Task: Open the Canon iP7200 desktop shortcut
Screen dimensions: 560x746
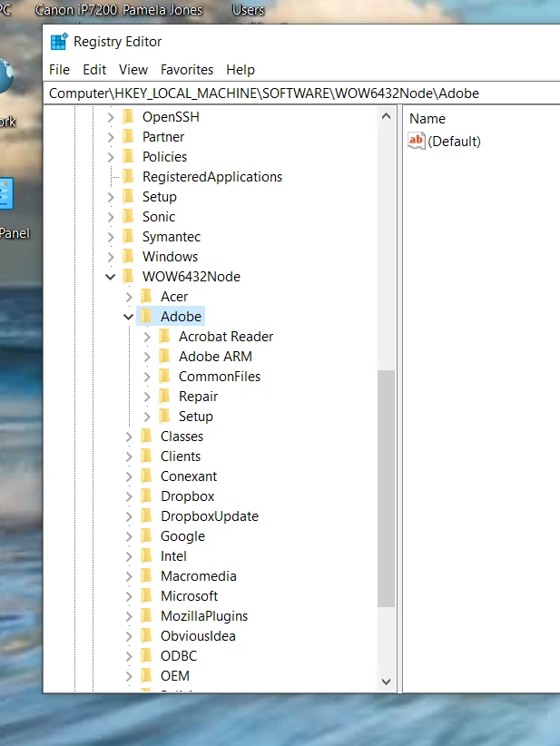Action: coord(75,9)
